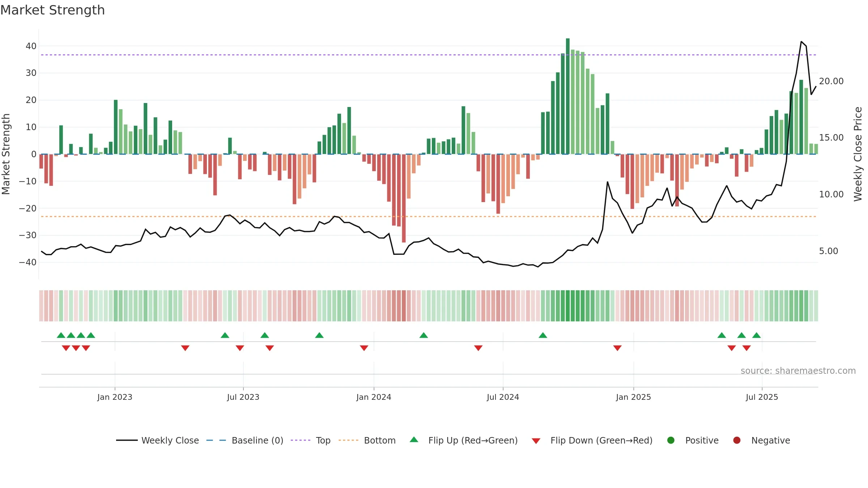Click the Jul 2024 axis label
Screen dimensions: 868x488
(x=503, y=397)
